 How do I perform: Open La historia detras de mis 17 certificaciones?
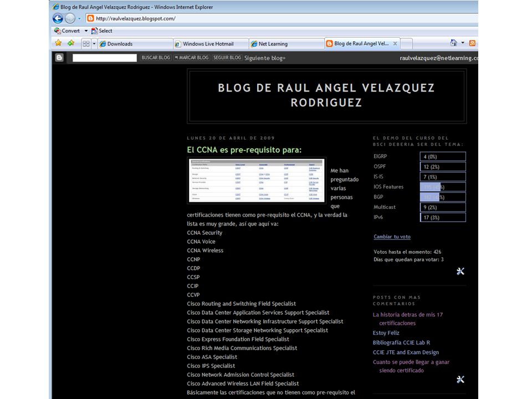408,319
